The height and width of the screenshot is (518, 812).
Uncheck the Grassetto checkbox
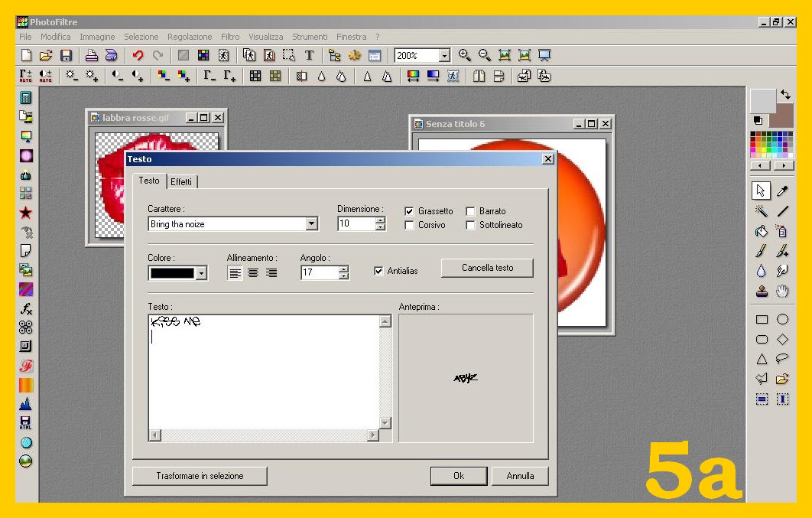tap(409, 211)
